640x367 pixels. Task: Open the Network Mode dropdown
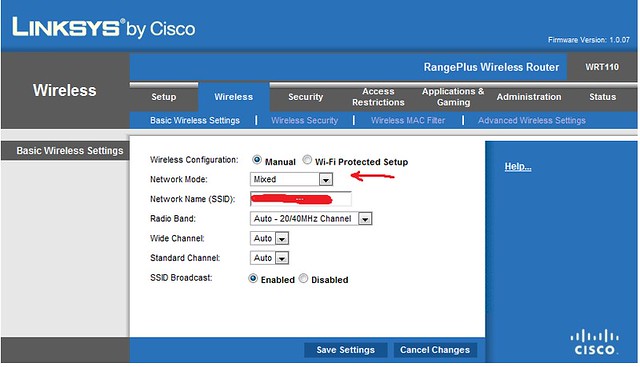[291, 179]
